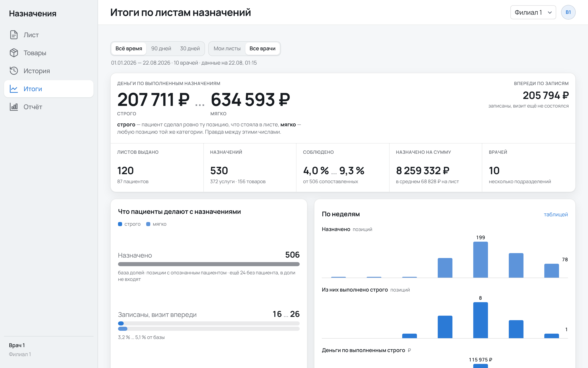Click the мягко legend color swatch
The height and width of the screenshot is (368, 588).
coord(148,224)
